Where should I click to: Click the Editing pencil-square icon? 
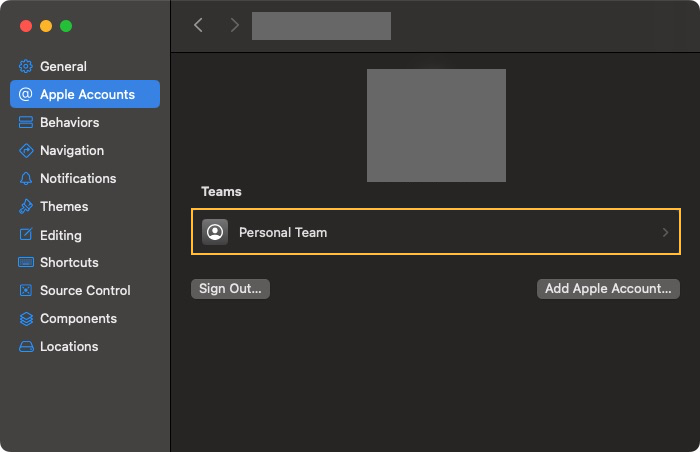[x=26, y=234]
